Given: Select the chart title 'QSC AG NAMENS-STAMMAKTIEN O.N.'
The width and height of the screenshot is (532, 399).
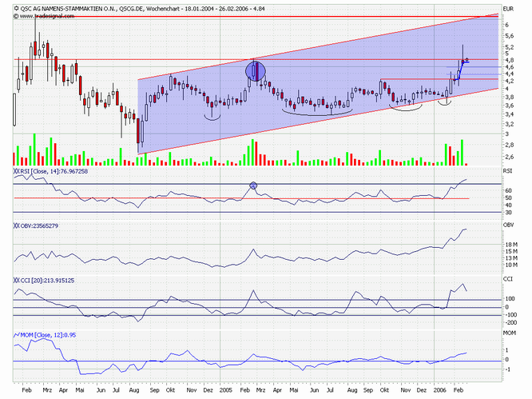Looking at the screenshot, I should (69, 9).
